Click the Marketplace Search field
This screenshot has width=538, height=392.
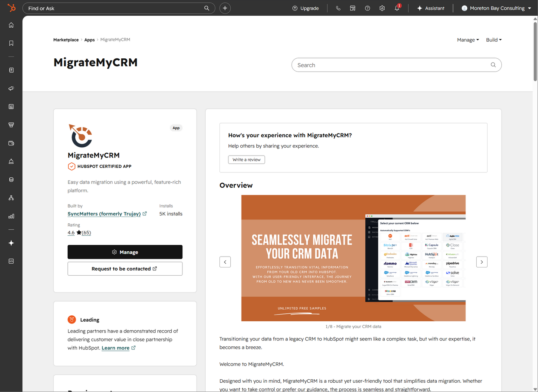396,65
